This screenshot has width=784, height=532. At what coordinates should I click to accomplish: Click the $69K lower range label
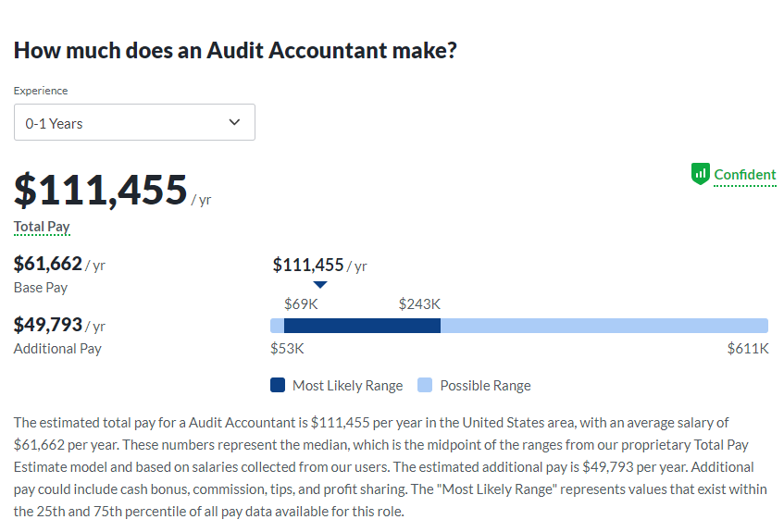tap(301, 304)
